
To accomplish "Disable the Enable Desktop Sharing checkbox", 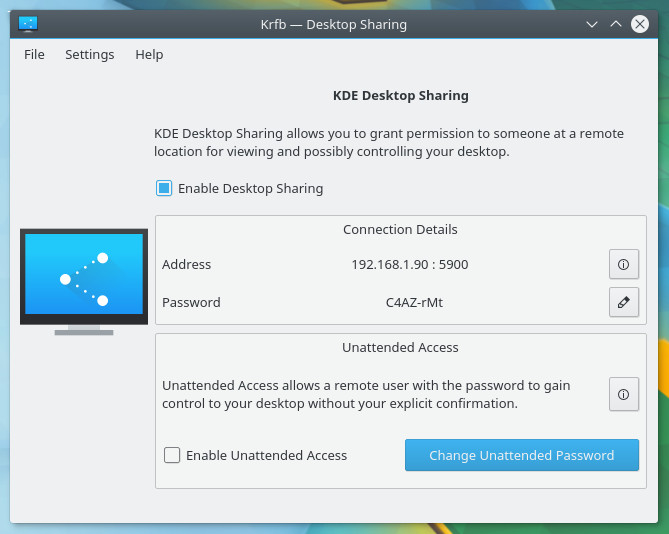I will pyautogui.click(x=165, y=188).
